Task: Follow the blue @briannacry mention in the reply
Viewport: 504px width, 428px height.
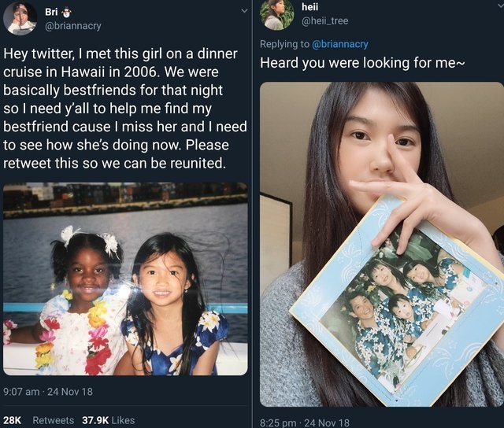Action: click(x=339, y=44)
